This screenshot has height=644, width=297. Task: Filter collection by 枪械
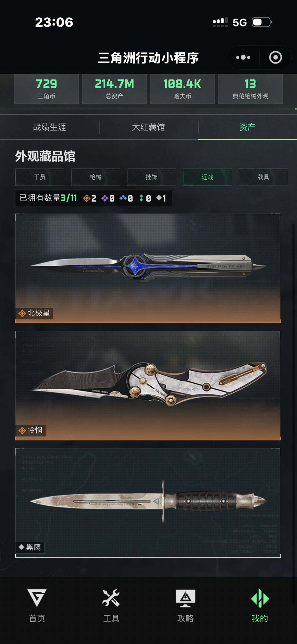click(x=95, y=177)
